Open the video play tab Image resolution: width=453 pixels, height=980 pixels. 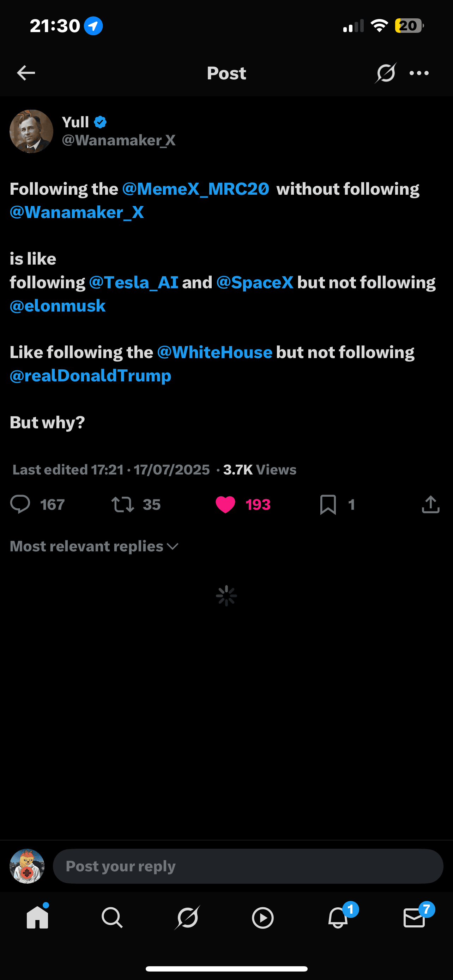pos(263,918)
